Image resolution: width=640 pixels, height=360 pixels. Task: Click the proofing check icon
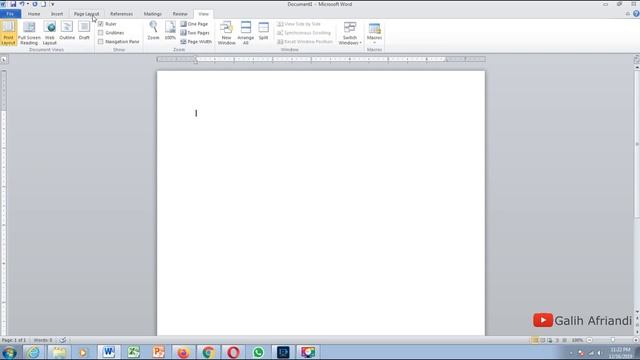[x=63, y=340]
